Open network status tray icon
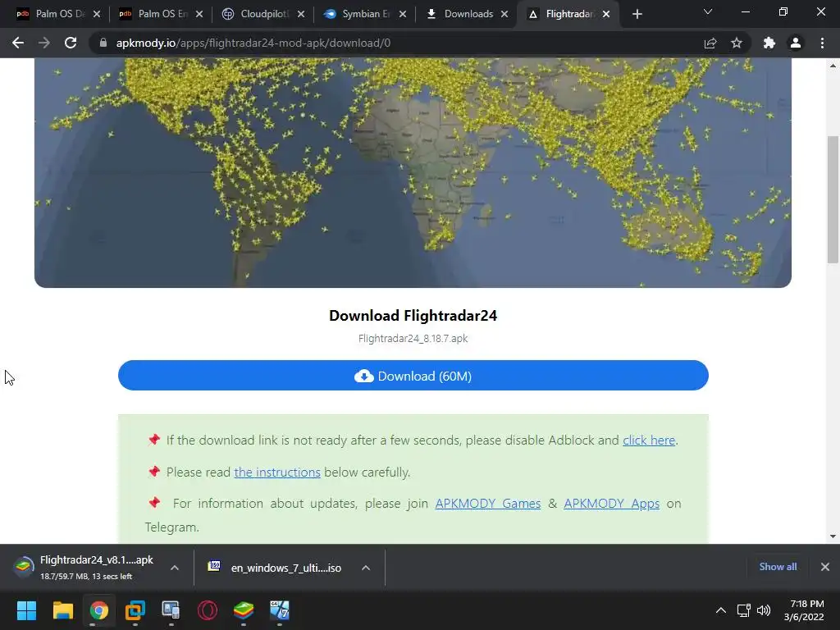The image size is (840, 630). click(x=743, y=610)
